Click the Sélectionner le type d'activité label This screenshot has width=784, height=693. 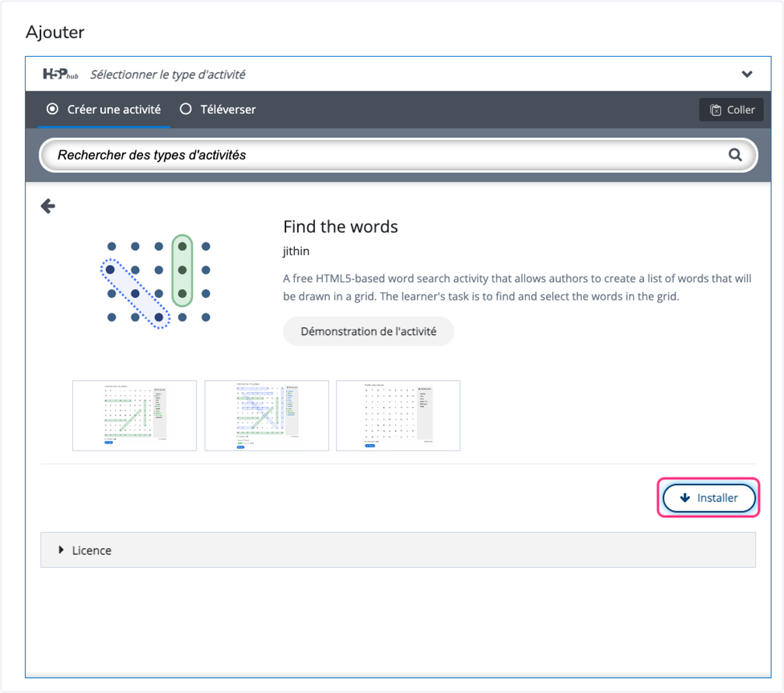(168, 74)
